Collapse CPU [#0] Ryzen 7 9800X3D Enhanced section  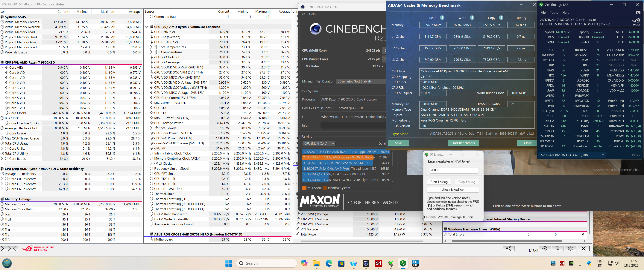pyautogui.click(x=147, y=27)
